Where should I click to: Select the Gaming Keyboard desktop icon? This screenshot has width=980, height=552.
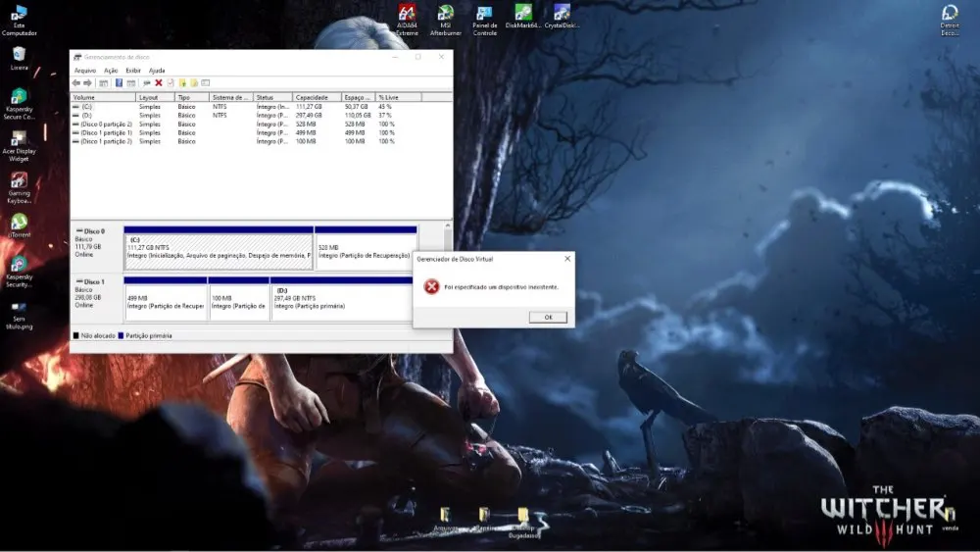pyautogui.click(x=19, y=188)
